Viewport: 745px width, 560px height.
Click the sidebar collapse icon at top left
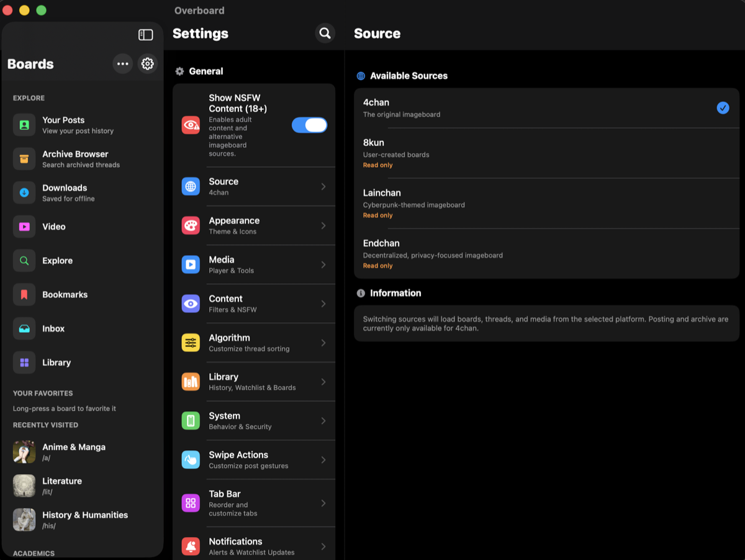[x=145, y=35]
